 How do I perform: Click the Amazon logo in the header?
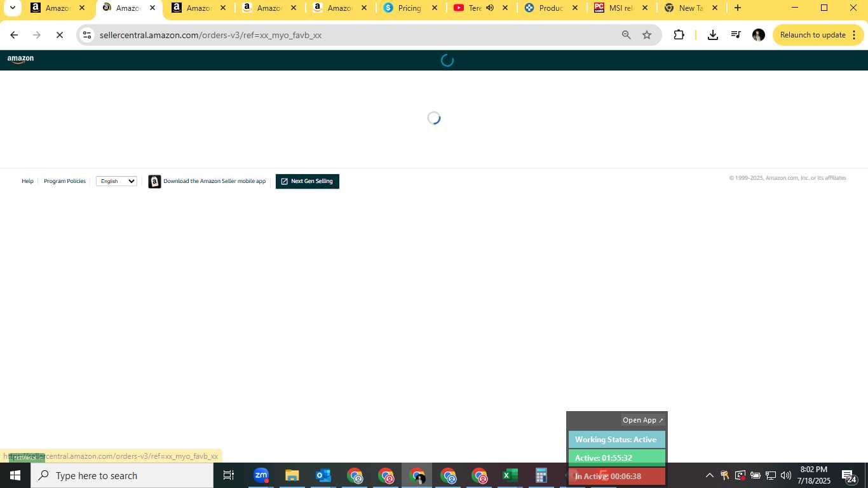pyautogui.click(x=20, y=59)
